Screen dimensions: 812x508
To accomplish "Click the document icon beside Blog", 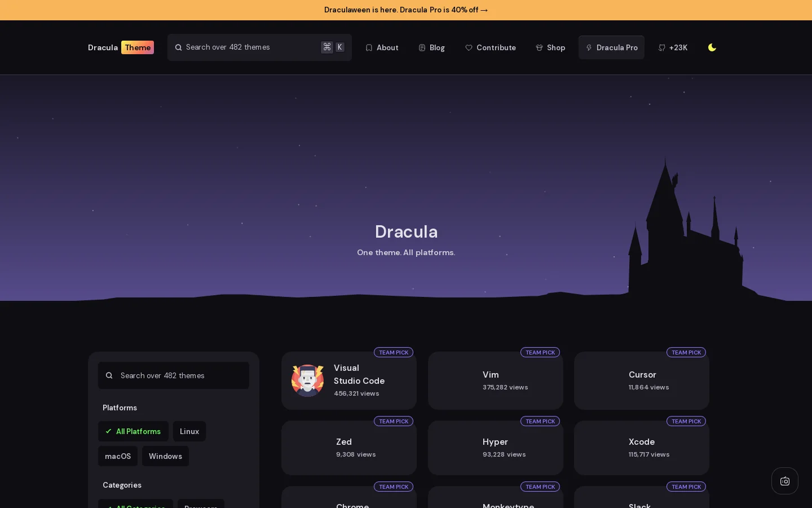I will point(422,48).
